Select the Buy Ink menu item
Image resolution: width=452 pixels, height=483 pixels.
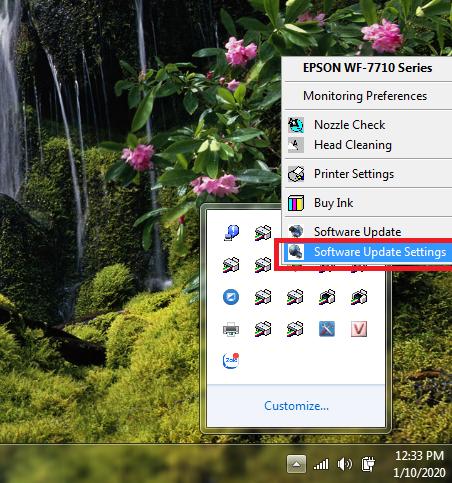[368, 203]
